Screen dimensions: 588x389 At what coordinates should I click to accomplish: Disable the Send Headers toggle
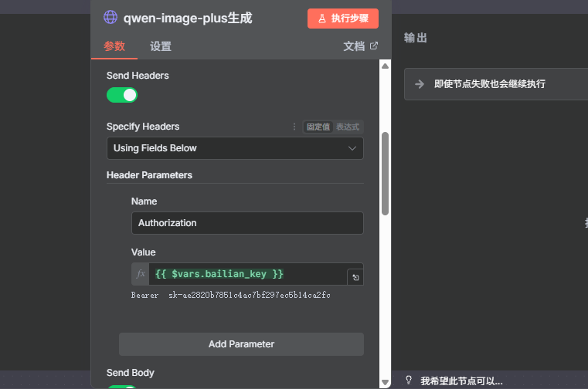pyautogui.click(x=121, y=95)
